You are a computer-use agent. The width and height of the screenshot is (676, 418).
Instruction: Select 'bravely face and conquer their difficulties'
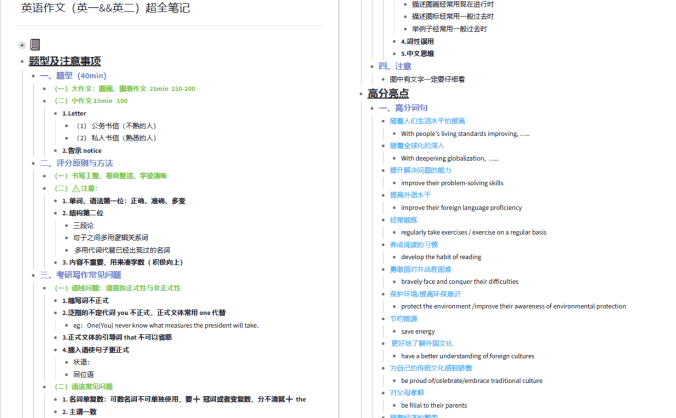click(x=460, y=281)
